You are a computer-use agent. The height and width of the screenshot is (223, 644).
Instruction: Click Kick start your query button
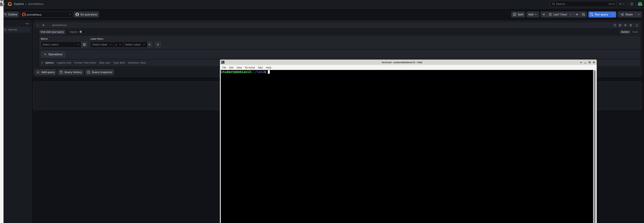click(52, 32)
